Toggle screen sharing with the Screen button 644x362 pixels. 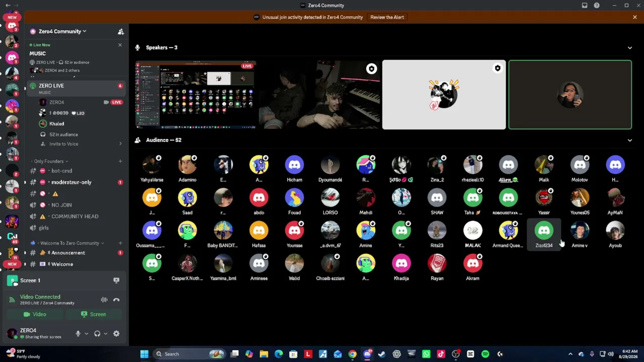(x=94, y=314)
